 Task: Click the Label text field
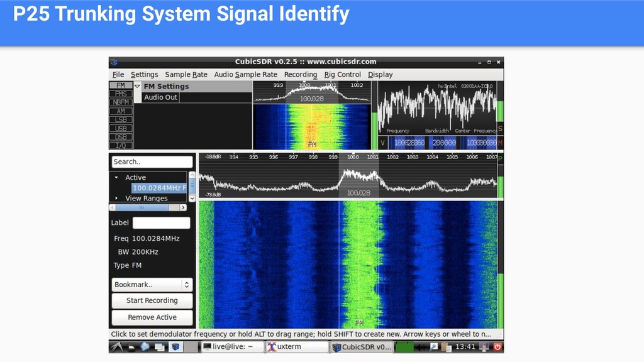[162, 222]
